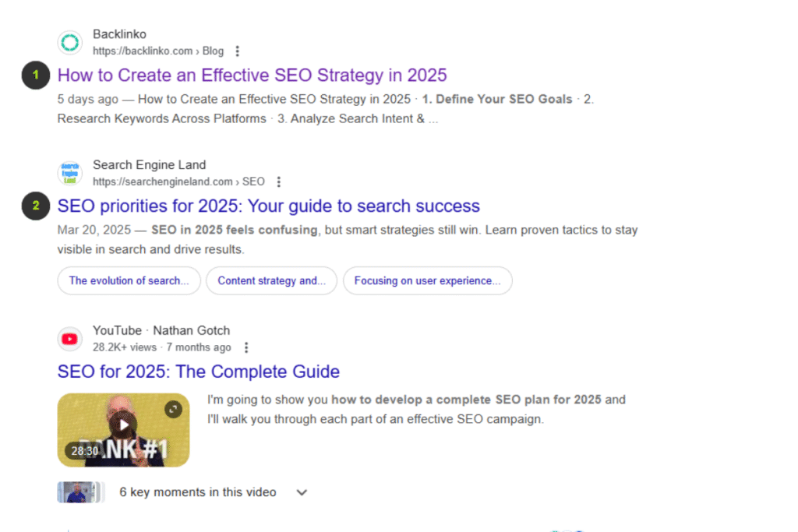This screenshot has height=532, width=798.
Task: Open options menu for Search Engine Land result
Action: 279,181
